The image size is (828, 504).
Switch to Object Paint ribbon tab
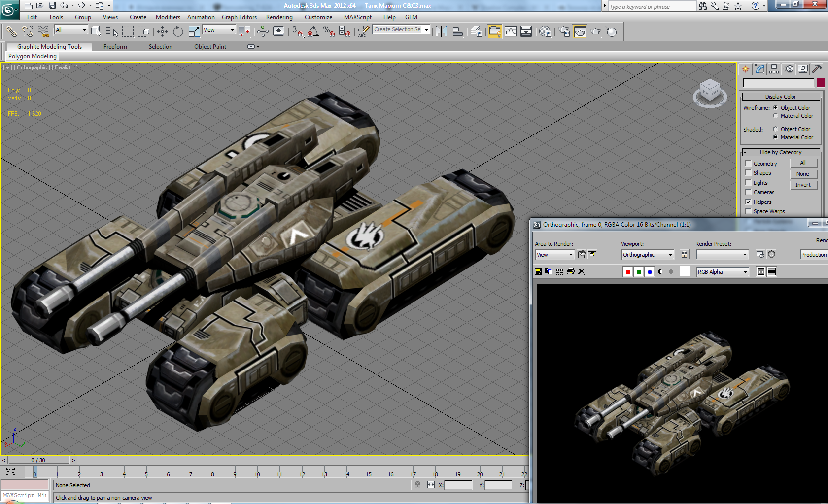click(210, 47)
